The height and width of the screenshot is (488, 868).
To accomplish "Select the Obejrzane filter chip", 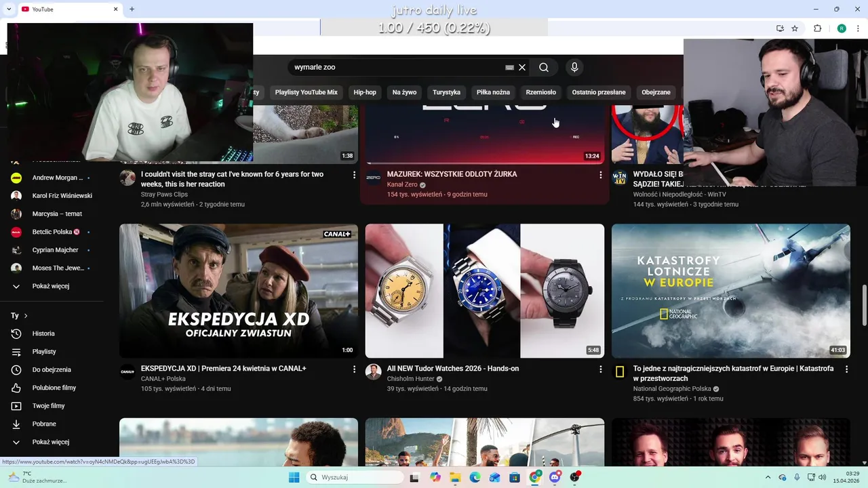I will click(x=656, y=92).
